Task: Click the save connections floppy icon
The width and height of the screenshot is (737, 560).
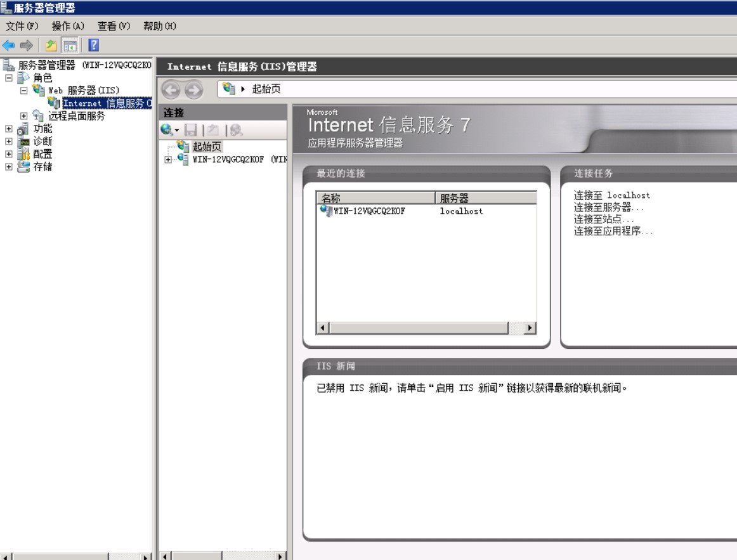Action: [x=190, y=130]
